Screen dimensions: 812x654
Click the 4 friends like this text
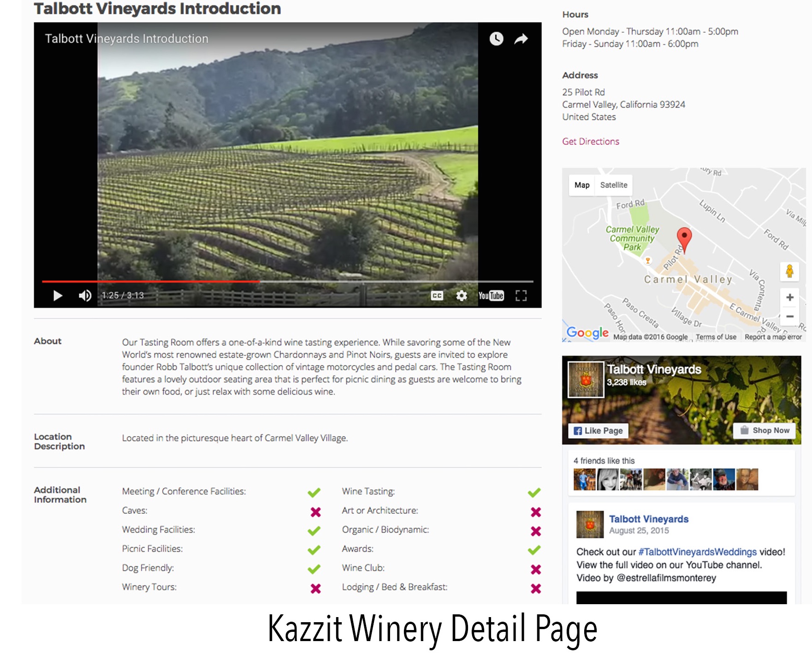pos(604,461)
